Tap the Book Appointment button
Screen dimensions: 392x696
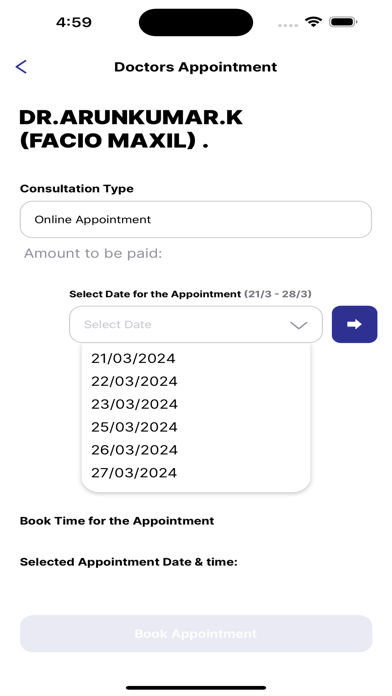point(196,633)
